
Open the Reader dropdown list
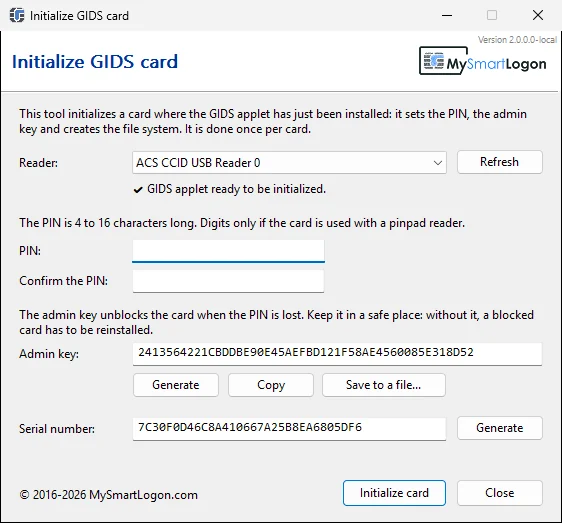[x=289, y=163]
